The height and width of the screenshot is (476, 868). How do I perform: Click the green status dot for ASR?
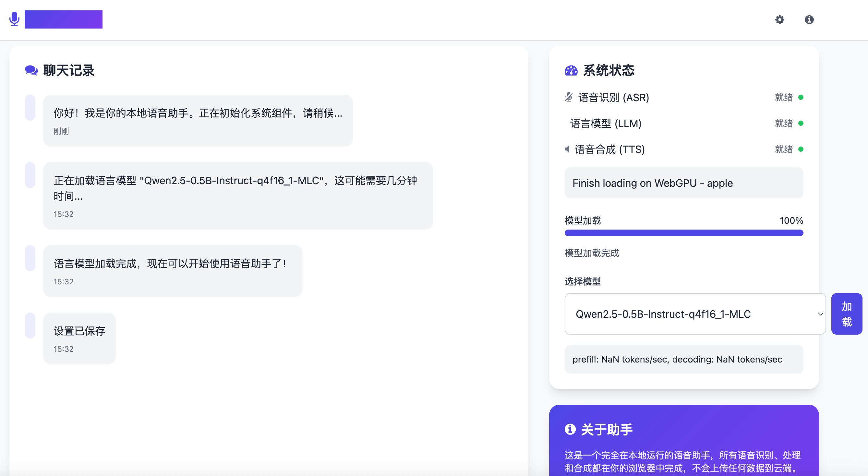(801, 97)
